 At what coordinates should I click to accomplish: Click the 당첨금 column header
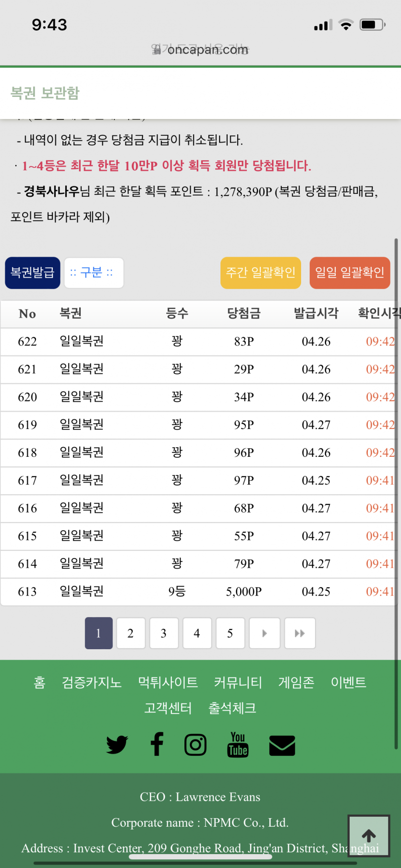[x=244, y=314]
